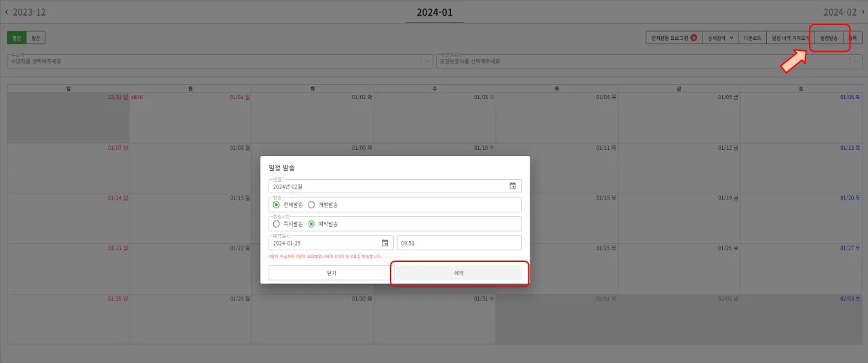
Task: Switch to 월간 view tab
Action: (x=17, y=38)
